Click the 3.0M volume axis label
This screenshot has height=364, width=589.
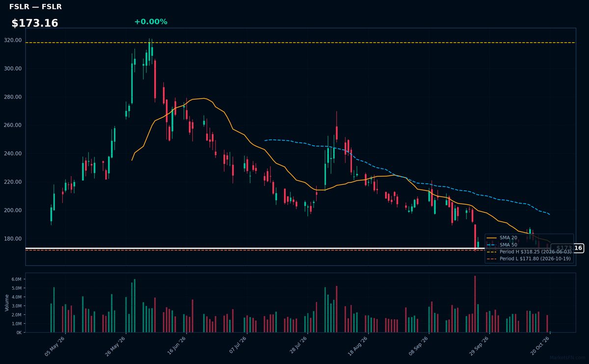point(16,306)
